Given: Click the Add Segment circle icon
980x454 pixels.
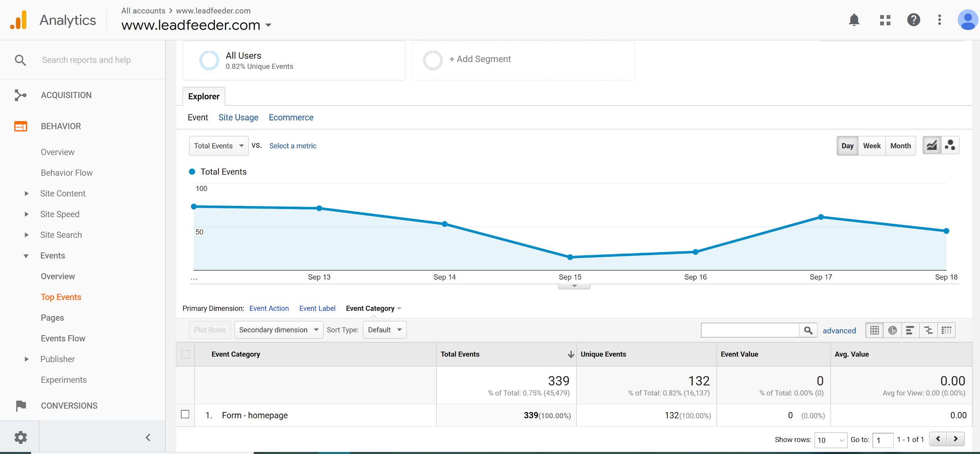Looking at the screenshot, I should tap(433, 60).
